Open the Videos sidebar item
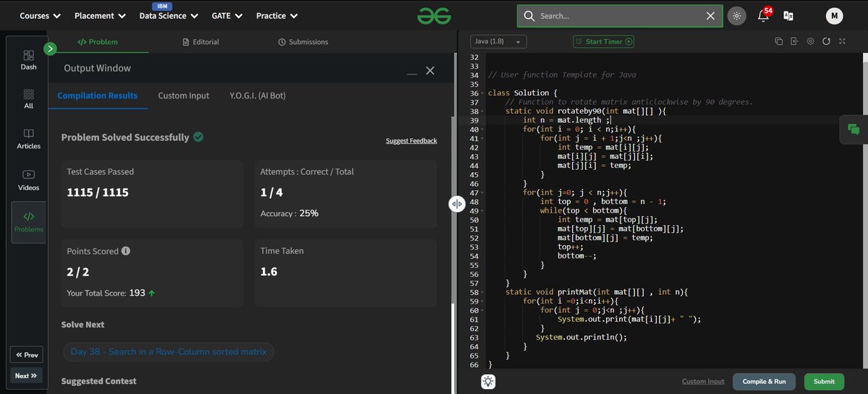The image size is (868, 394). coord(28,180)
